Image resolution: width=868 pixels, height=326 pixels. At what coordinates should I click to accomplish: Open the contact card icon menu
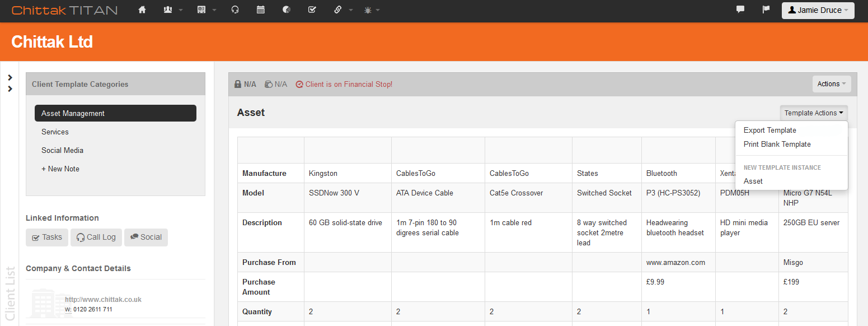(x=207, y=10)
